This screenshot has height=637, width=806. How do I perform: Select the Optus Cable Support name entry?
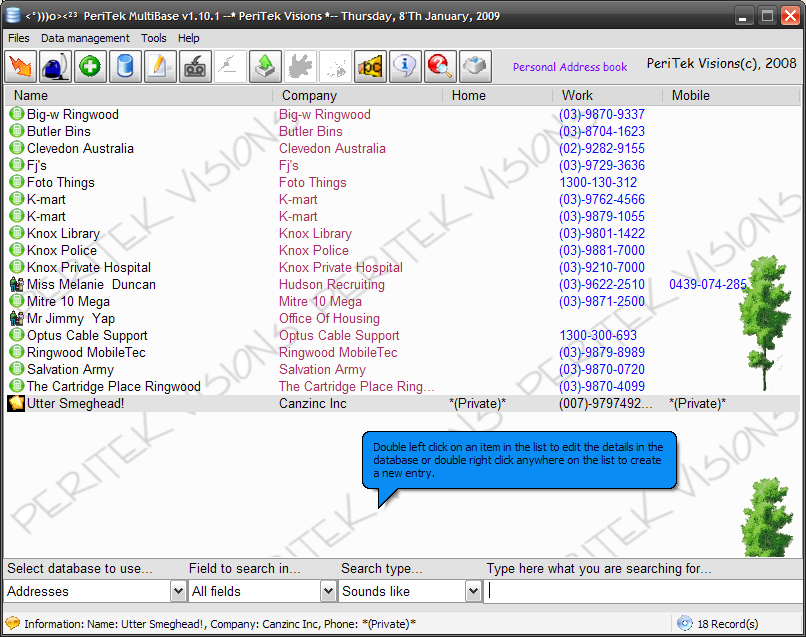coord(87,335)
